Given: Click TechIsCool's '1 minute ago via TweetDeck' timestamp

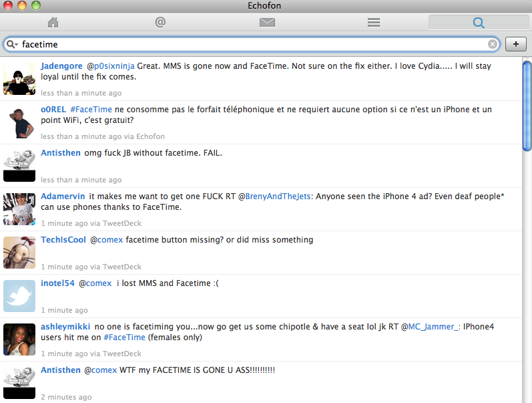Looking at the screenshot, I should click(x=91, y=267).
